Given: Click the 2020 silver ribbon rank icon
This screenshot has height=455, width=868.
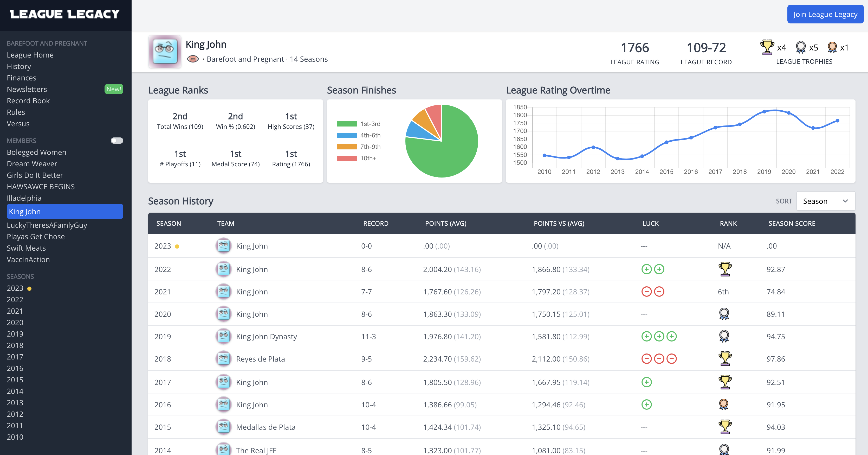Looking at the screenshot, I should pos(724,314).
